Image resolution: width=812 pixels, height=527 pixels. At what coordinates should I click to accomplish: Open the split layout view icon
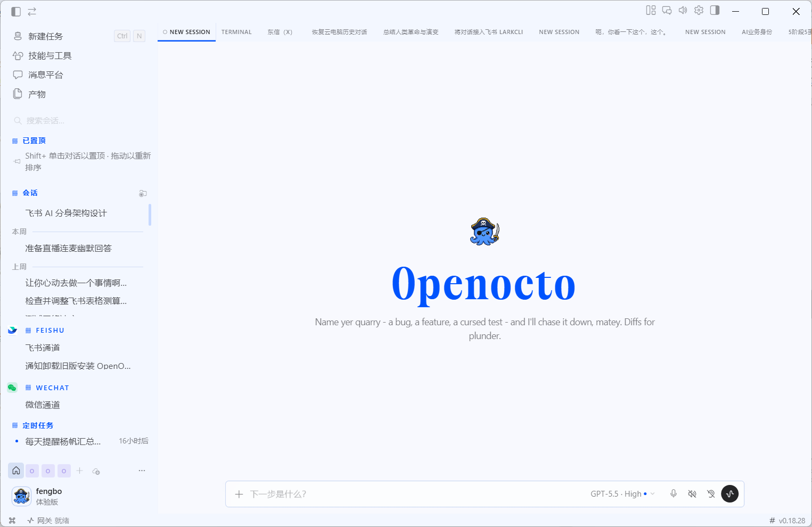point(651,10)
